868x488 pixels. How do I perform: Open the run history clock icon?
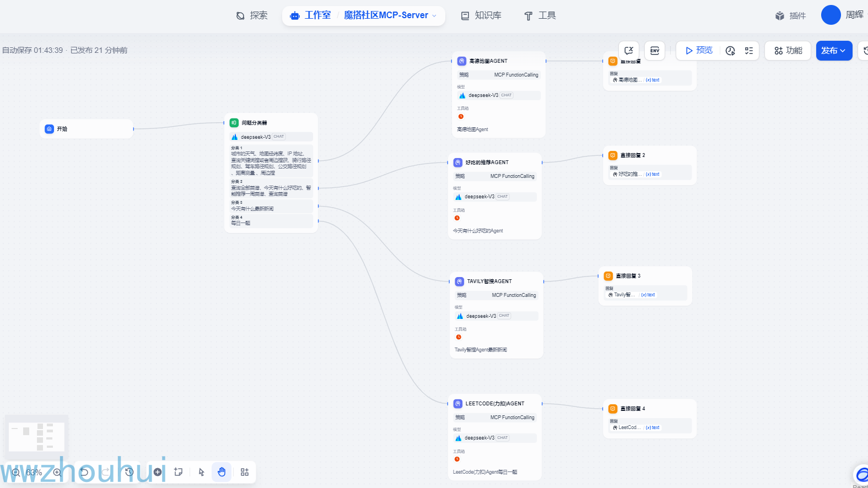click(x=730, y=51)
